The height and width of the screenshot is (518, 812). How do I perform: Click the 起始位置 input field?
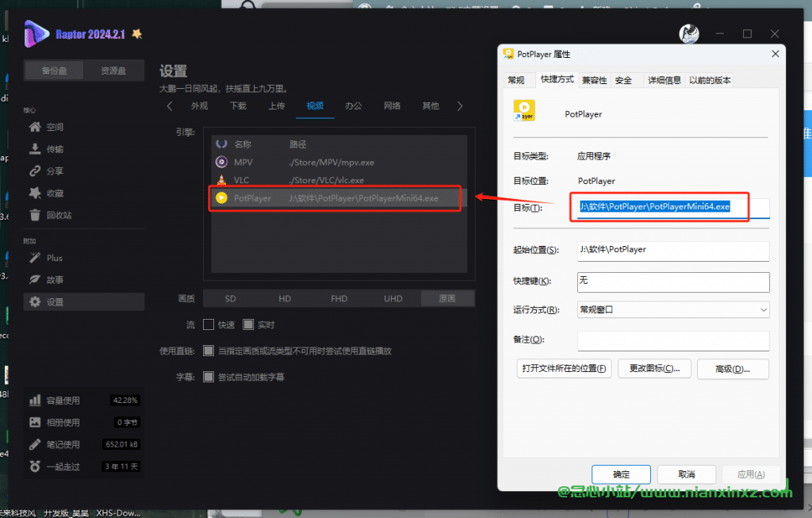click(x=673, y=251)
